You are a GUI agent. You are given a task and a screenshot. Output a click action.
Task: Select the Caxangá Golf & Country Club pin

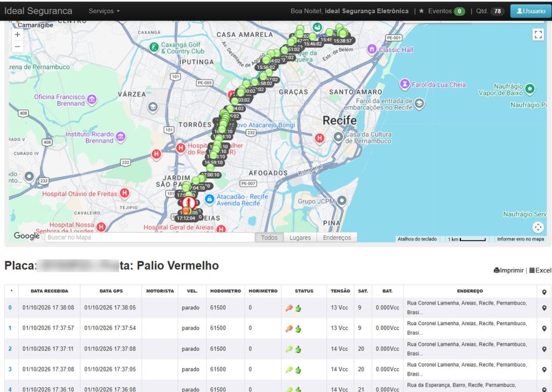coord(154,47)
